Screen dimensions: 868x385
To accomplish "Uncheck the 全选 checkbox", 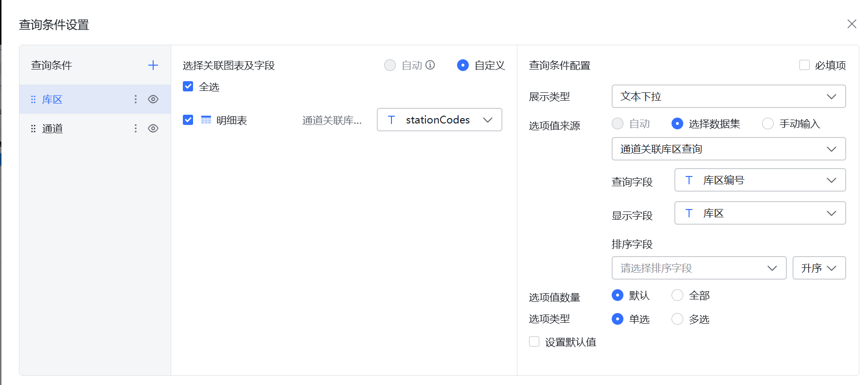I will (x=188, y=87).
